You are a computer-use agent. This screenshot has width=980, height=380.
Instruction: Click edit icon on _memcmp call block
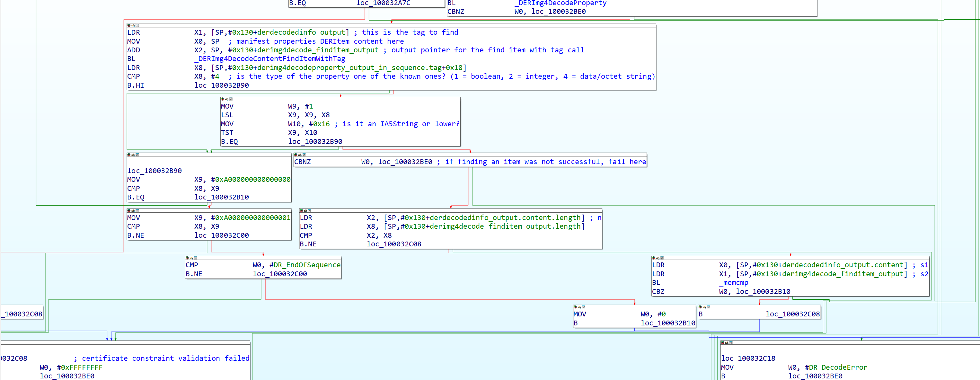[x=658, y=258]
